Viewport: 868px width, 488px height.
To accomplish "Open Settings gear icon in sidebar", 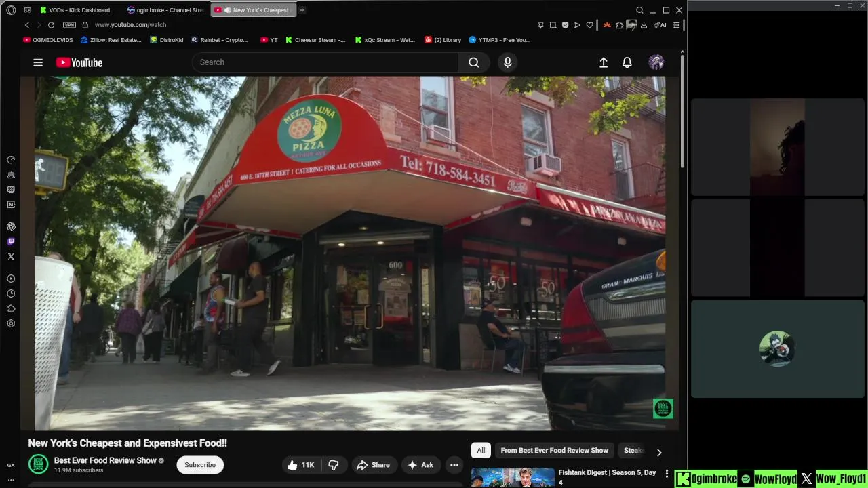I will click(11, 323).
